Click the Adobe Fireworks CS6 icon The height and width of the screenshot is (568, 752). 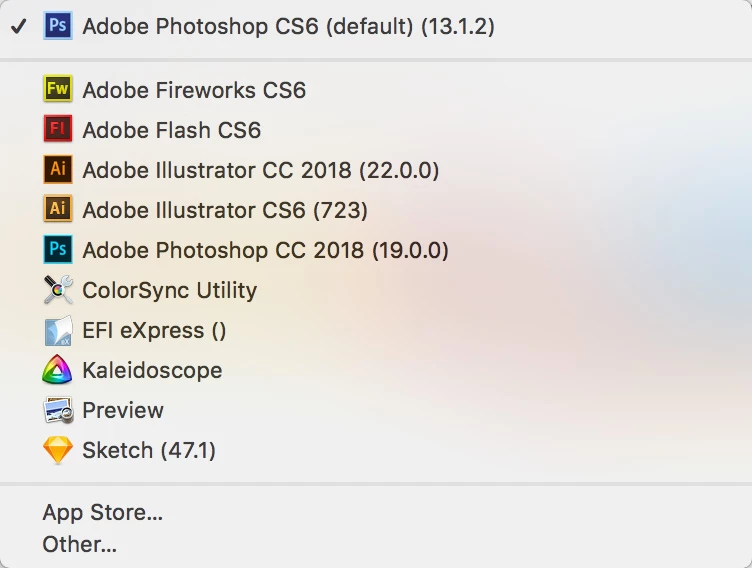coord(58,90)
